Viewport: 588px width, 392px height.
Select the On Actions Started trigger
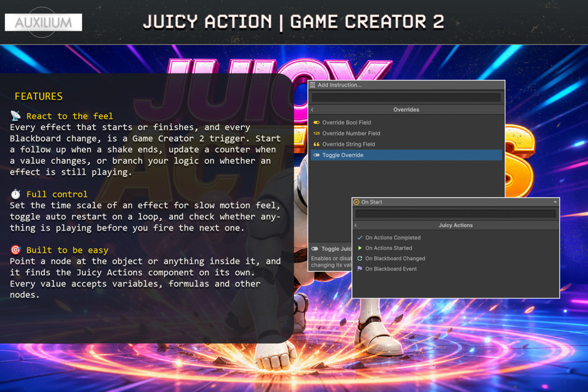click(456, 248)
